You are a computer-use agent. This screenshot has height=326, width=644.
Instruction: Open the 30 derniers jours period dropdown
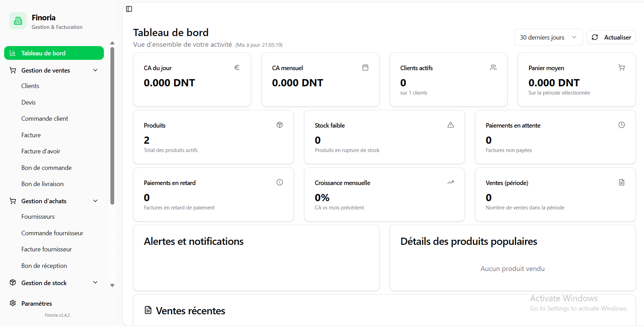[x=548, y=37]
